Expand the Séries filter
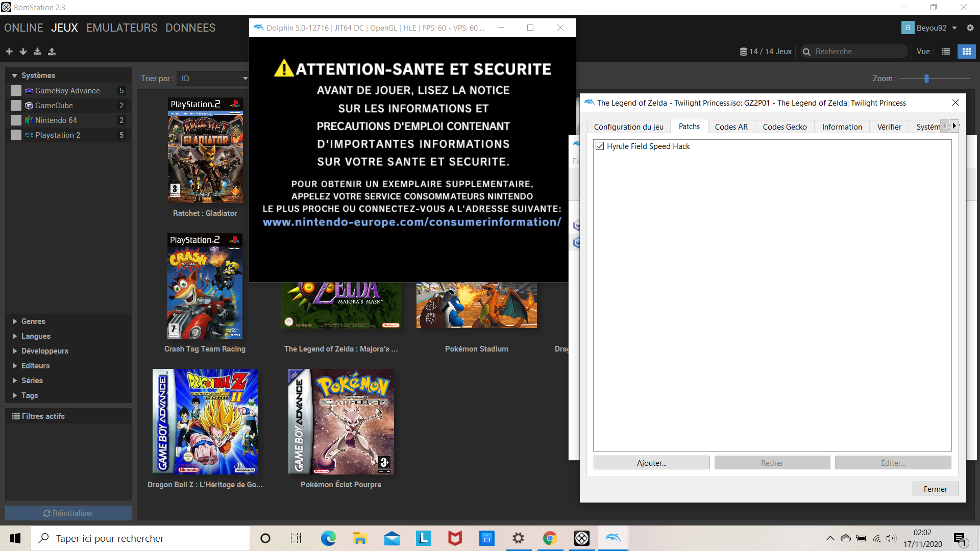Viewport: 980px width, 551px height. coord(15,381)
